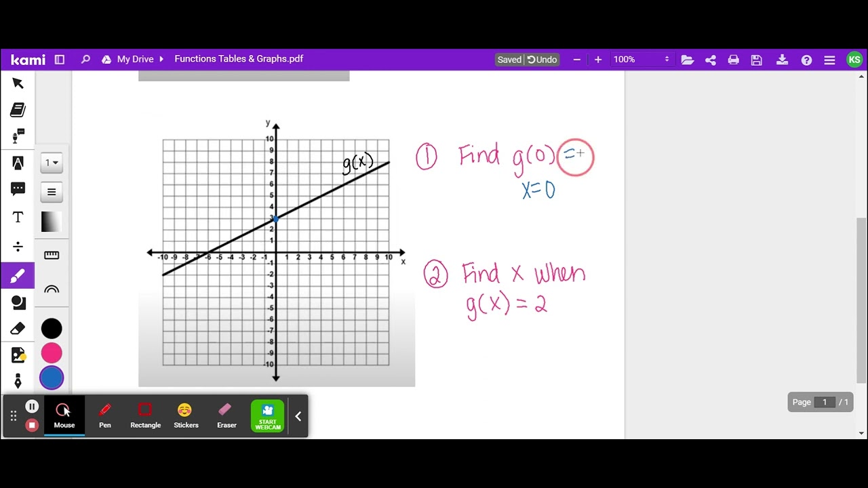The height and width of the screenshot is (488, 868).
Task: Click the scrollbar up arrow
Action: (862, 76)
